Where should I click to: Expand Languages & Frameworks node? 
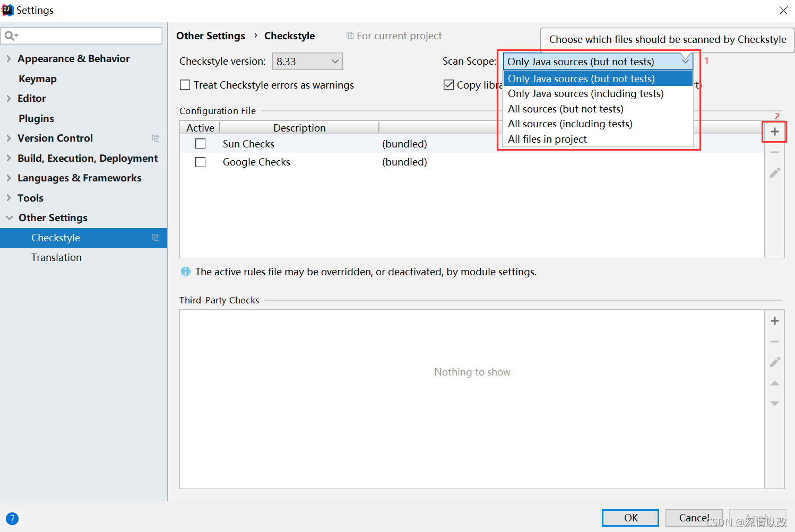click(8, 178)
